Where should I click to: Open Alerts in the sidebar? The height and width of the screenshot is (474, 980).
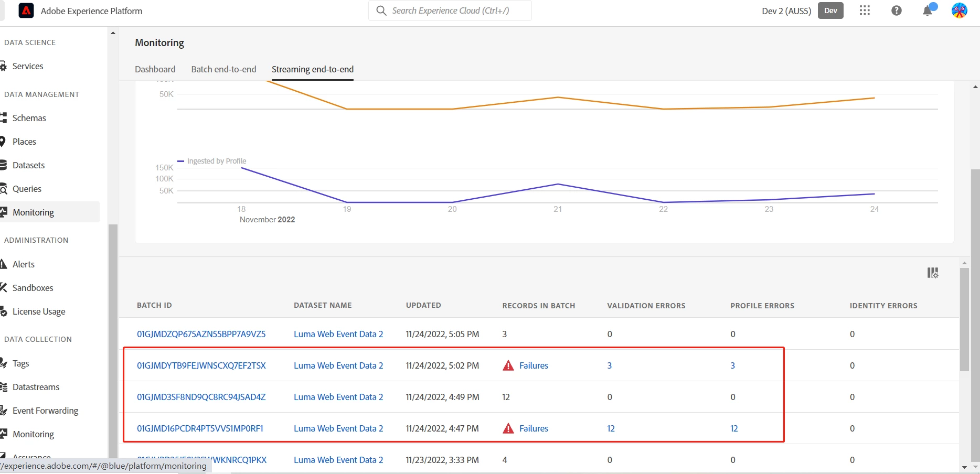coord(24,264)
